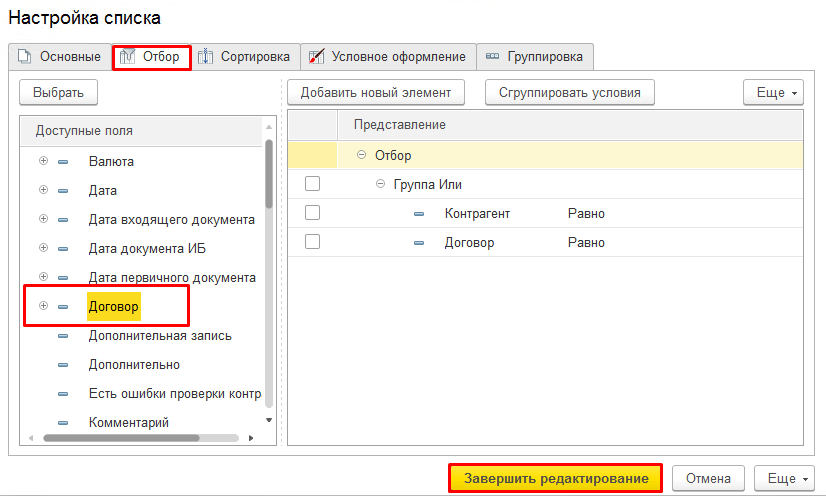Image resolution: width=826 pixels, height=496 pixels.
Task: Click field icon beside Контрагент condition
Action: (x=420, y=213)
